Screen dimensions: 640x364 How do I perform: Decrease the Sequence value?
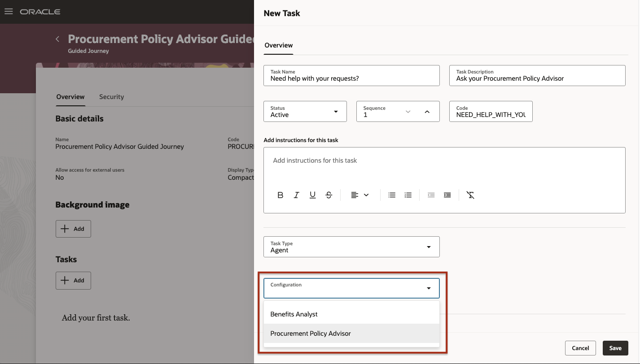click(408, 112)
